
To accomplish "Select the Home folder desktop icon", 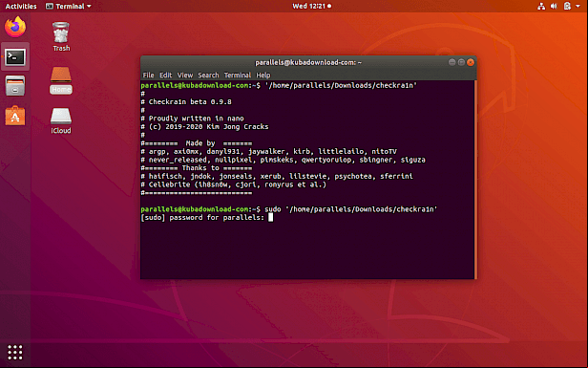I will [x=61, y=80].
